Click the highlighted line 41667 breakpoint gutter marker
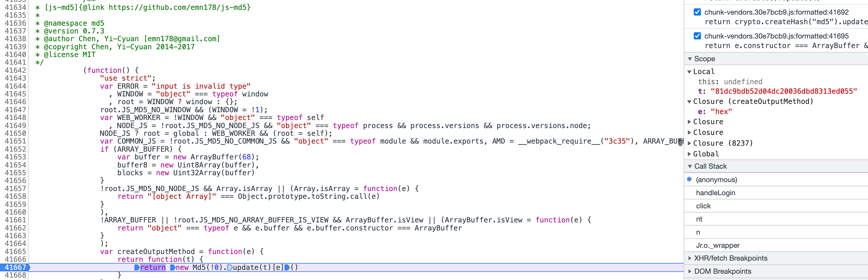This screenshot has width=868, height=280. [x=15, y=267]
